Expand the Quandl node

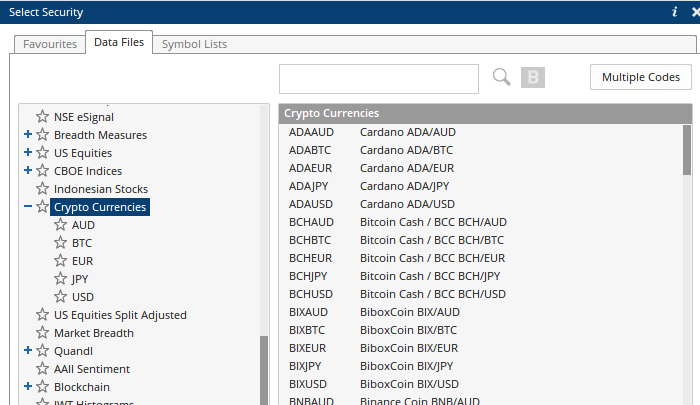[28, 350]
